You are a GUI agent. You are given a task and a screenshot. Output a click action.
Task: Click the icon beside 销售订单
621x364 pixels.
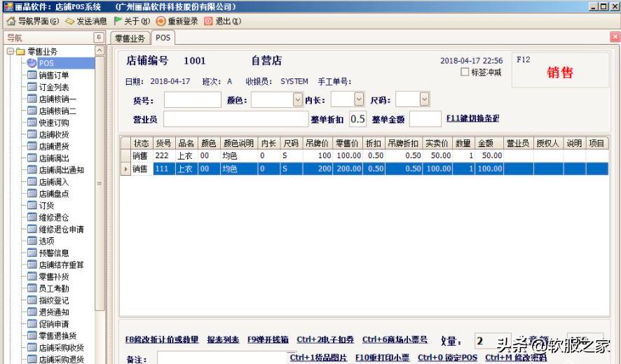(32, 75)
